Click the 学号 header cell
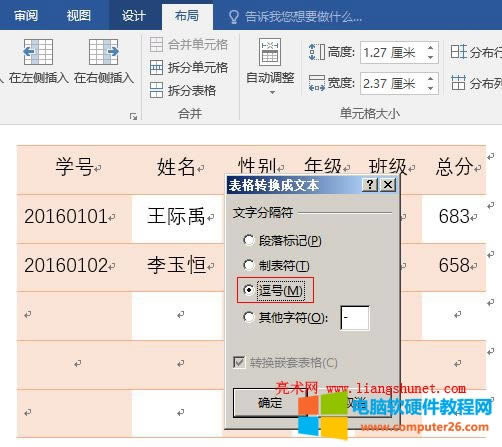The height and width of the screenshot is (447, 502). 74,170
